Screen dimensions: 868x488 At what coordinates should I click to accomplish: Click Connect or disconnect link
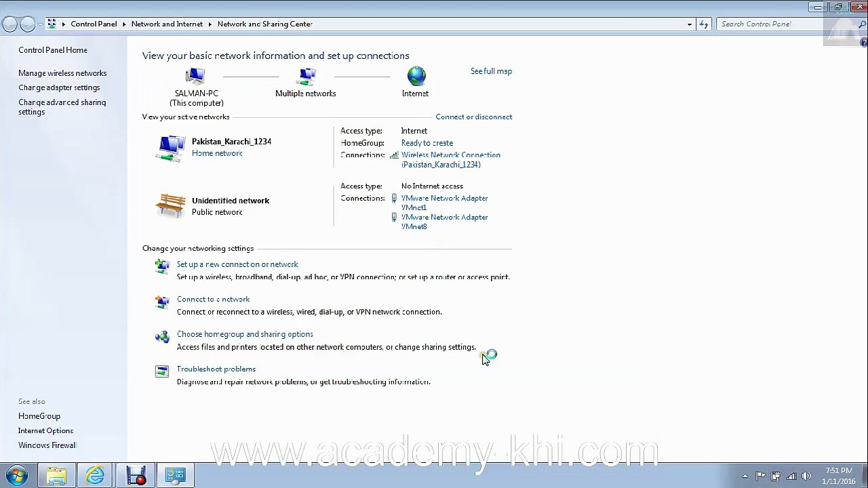[473, 117]
